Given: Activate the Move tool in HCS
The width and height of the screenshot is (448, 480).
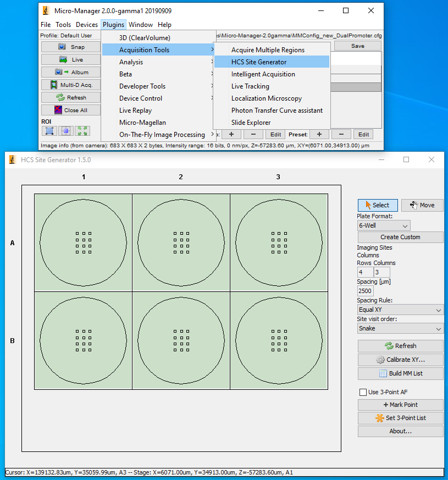Looking at the screenshot, I should coord(422,205).
